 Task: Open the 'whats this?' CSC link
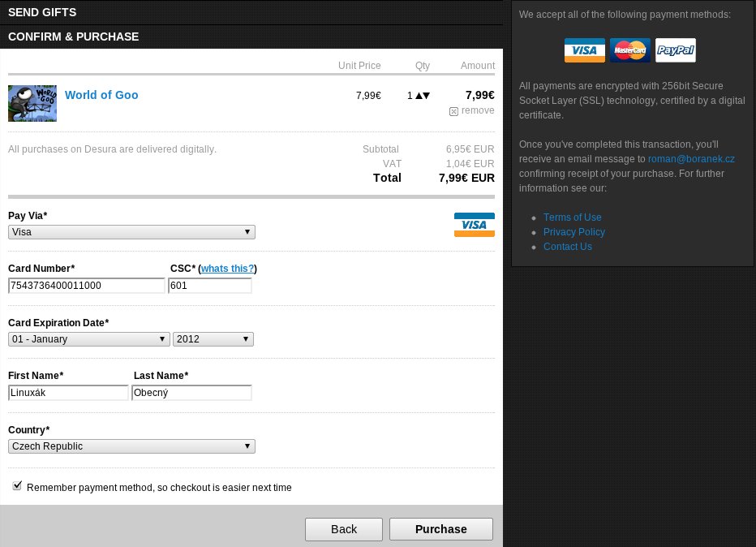(227, 269)
